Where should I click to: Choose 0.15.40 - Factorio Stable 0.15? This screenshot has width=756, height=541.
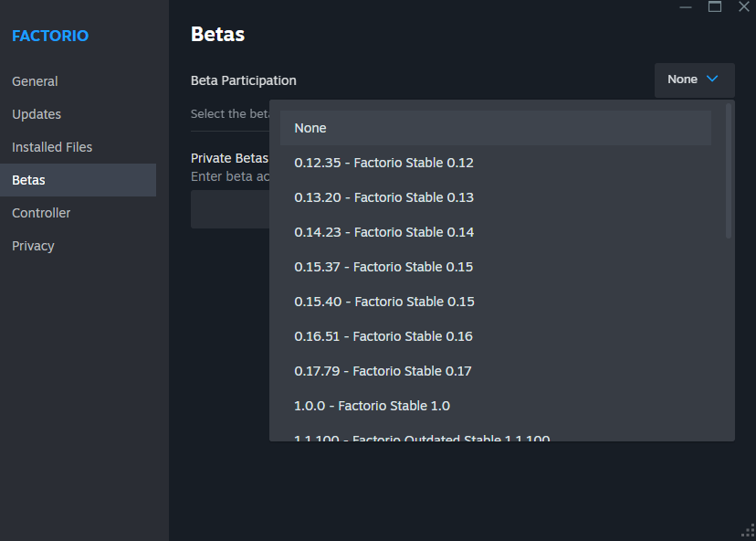tap(496, 302)
